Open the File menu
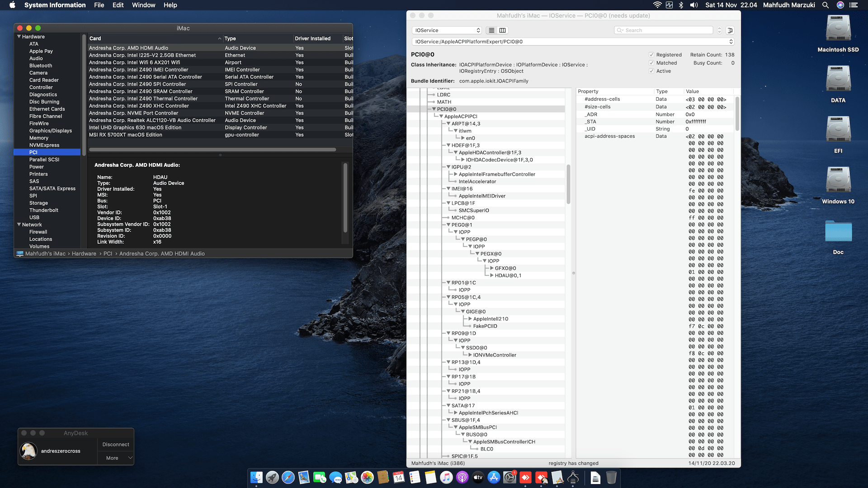Image resolution: width=868 pixels, height=488 pixels. click(99, 5)
